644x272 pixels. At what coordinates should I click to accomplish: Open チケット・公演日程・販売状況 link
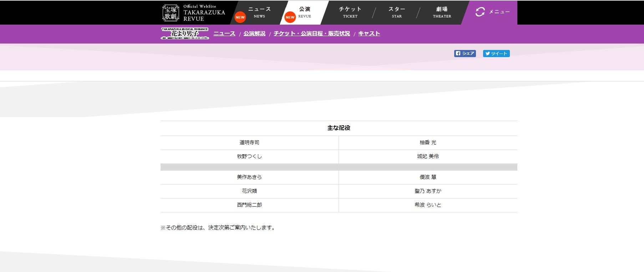coord(312,34)
